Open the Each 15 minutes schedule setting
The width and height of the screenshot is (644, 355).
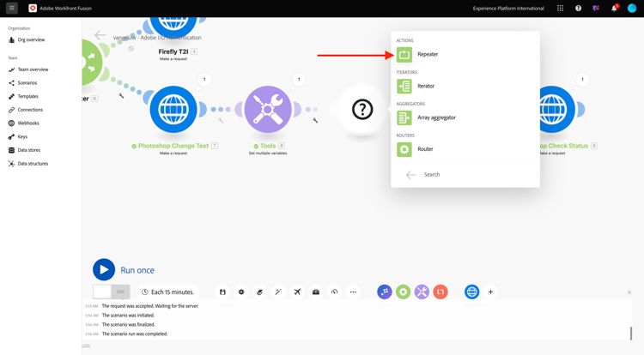(x=167, y=292)
